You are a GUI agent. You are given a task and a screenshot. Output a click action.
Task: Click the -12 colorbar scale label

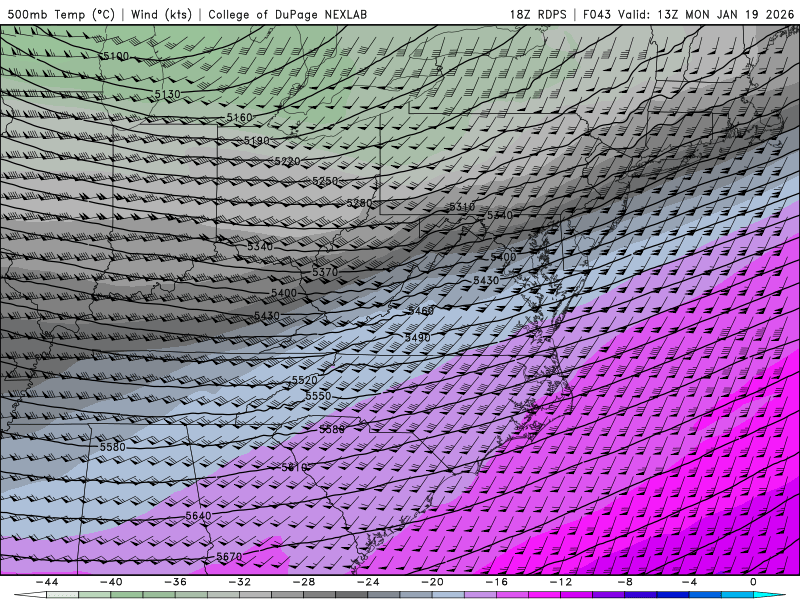561,582
